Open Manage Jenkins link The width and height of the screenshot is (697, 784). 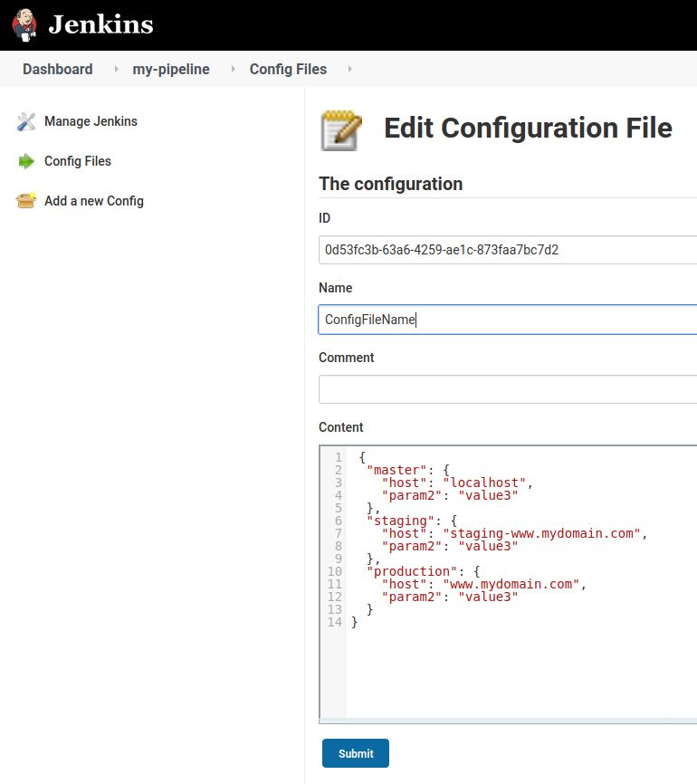click(91, 121)
